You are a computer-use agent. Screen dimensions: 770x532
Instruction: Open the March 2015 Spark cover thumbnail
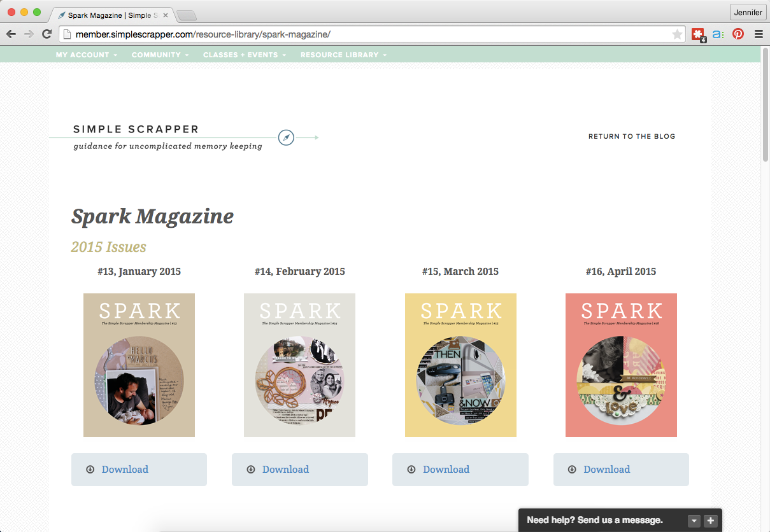point(460,365)
